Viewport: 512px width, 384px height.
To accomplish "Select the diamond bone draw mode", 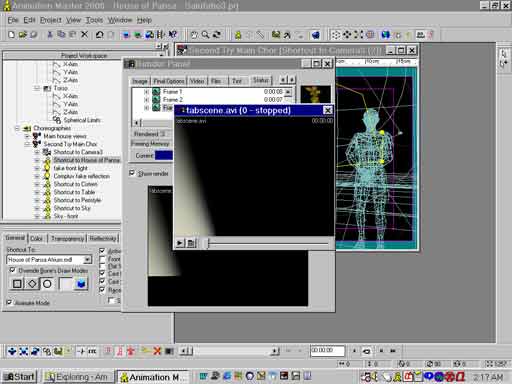I will [x=32, y=284].
